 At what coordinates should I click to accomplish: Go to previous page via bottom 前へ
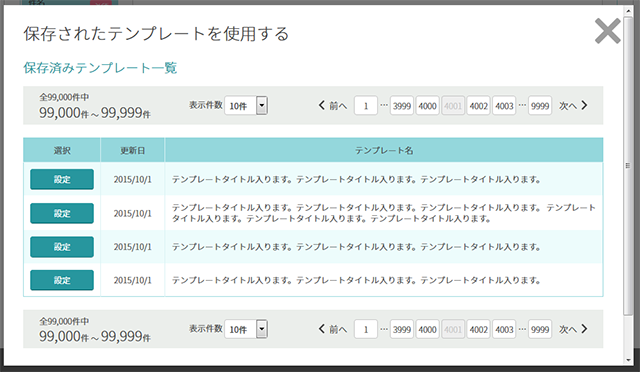333,329
